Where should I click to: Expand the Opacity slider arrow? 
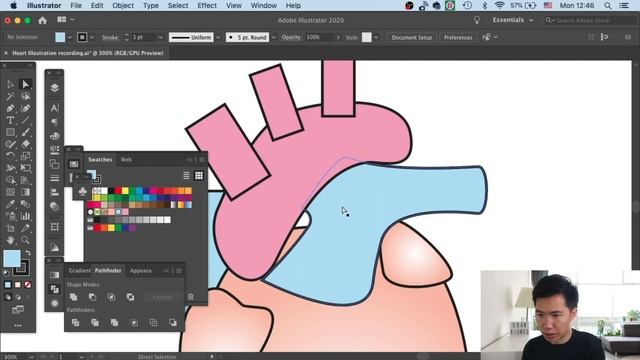coord(338,37)
